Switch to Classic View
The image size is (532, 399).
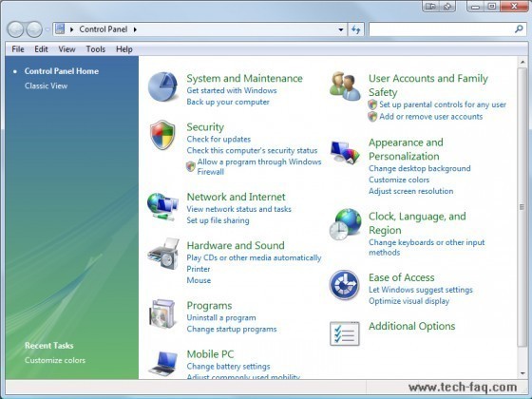click(46, 85)
